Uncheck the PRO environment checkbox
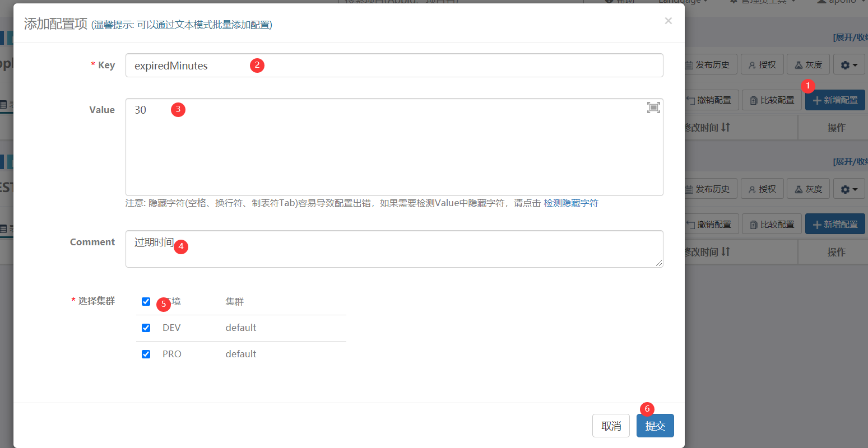Screen dimensions: 868x448 pos(146,354)
